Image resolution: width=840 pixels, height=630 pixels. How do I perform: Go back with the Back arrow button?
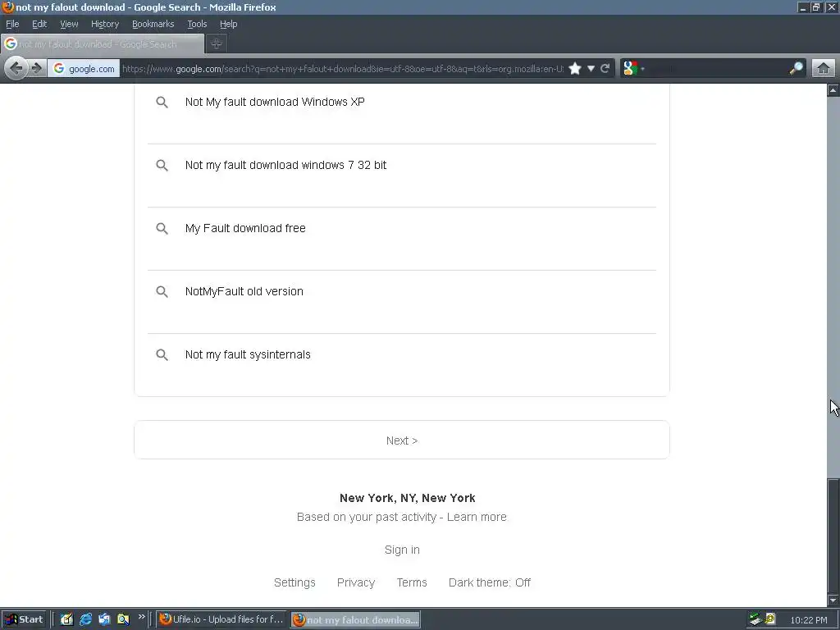click(16, 69)
